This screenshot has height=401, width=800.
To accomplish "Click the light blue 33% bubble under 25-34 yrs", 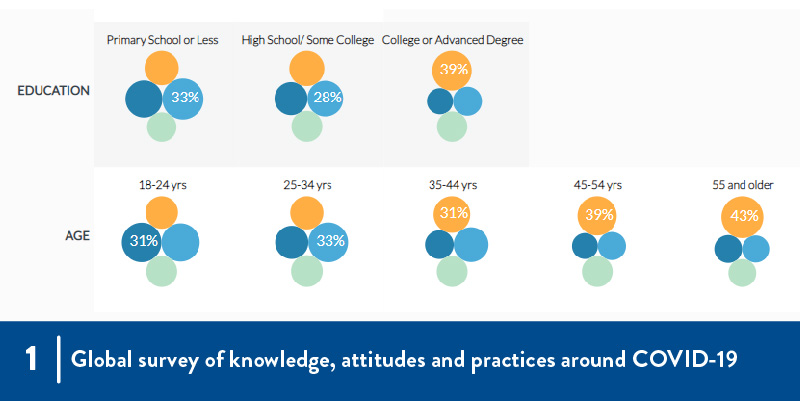I will [327, 241].
